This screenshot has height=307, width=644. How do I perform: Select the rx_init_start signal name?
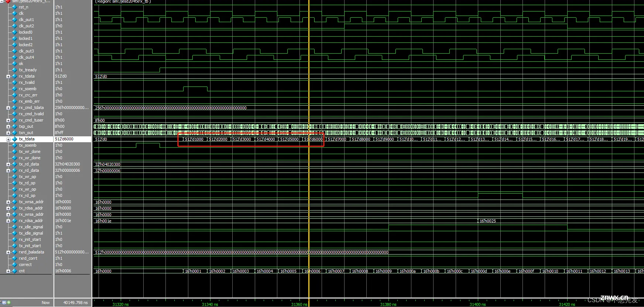click(x=30, y=239)
